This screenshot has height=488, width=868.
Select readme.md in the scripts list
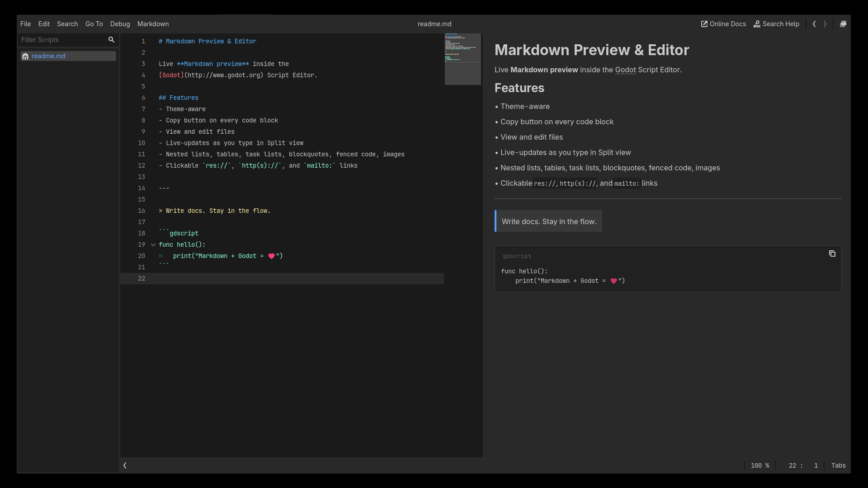pyautogui.click(x=68, y=56)
